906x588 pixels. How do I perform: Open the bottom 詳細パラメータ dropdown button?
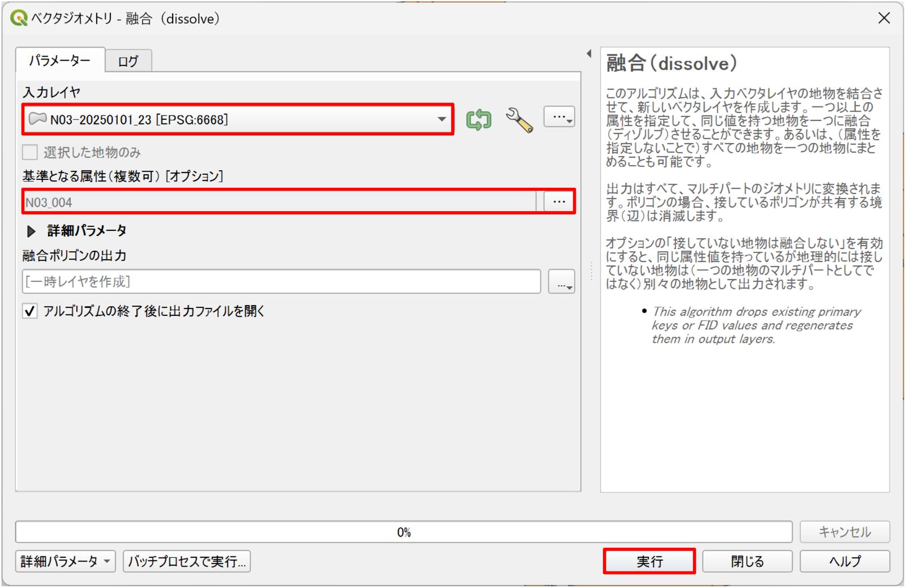coord(66,561)
